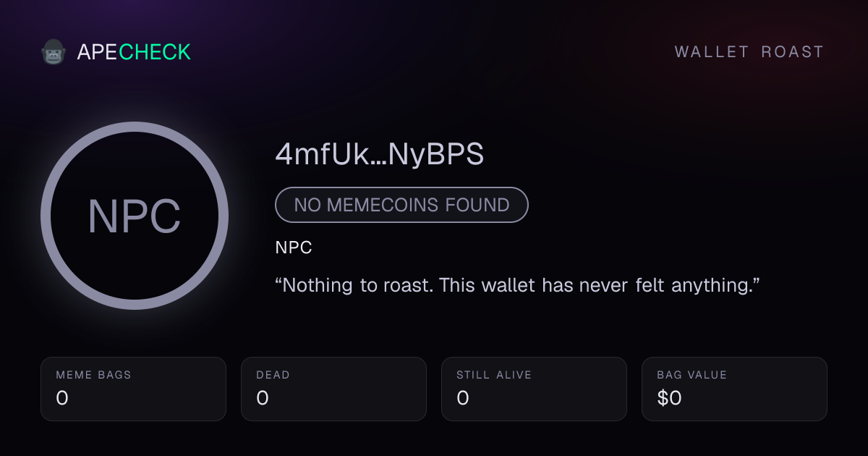Click the DEAD count of 0

(x=263, y=398)
